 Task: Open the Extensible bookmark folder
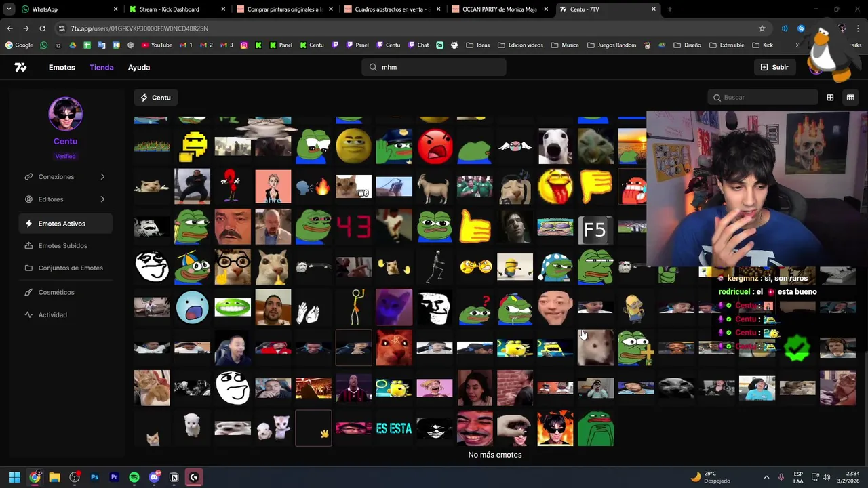[726, 45]
